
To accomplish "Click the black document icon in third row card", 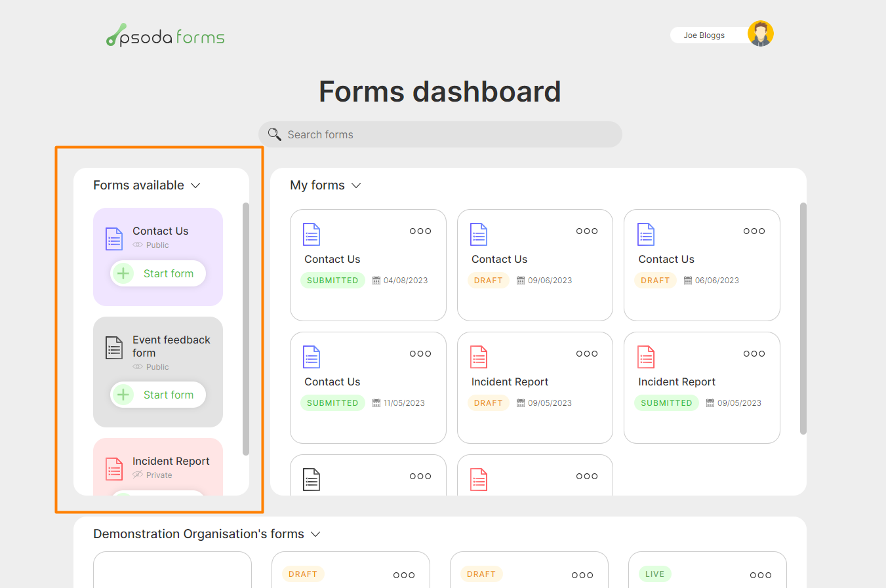I will (312, 479).
